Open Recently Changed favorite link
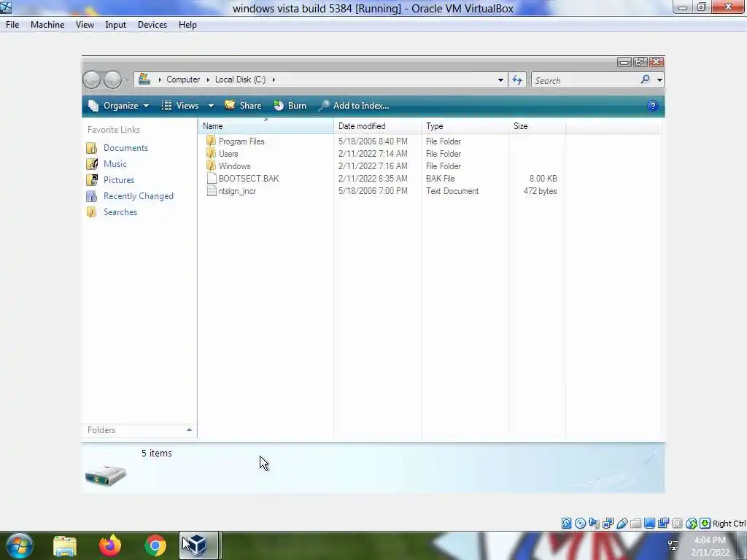The image size is (747, 560). pos(138,196)
